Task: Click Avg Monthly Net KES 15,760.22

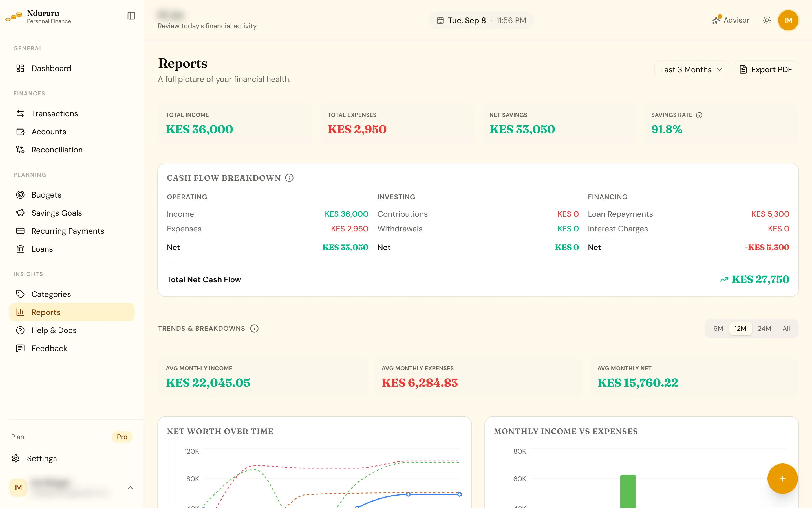Action: pyautogui.click(x=638, y=383)
